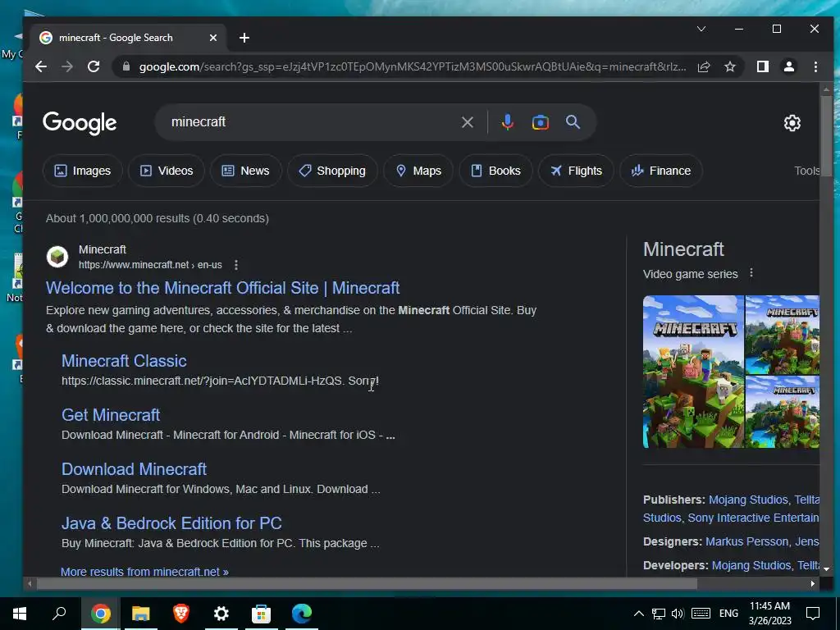Click scrollbar right arrow at bottom
This screenshot has height=630, width=840.
pyautogui.click(x=813, y=583)
